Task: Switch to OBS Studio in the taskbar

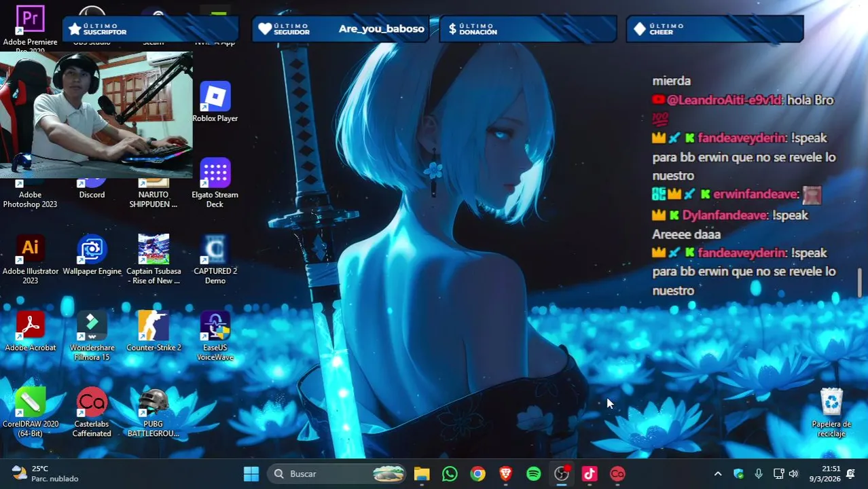Action: point(562,473)
